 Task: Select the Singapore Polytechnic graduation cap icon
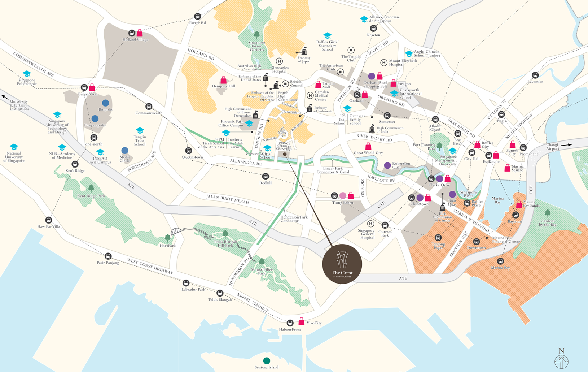[27, 74]
